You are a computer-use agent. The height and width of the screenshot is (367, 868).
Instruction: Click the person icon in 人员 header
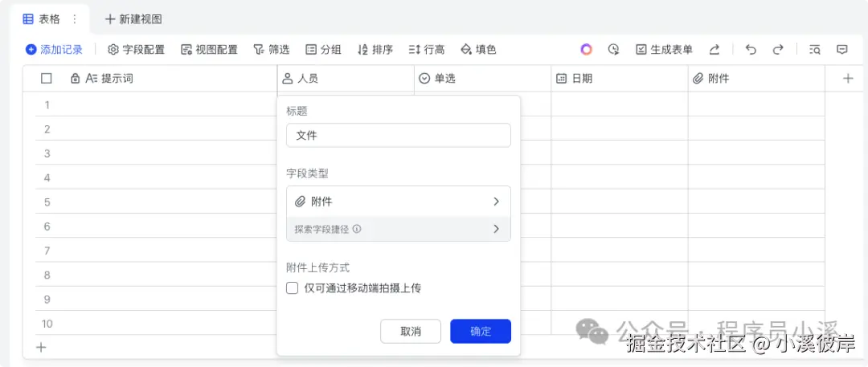[x=287, y=79]
